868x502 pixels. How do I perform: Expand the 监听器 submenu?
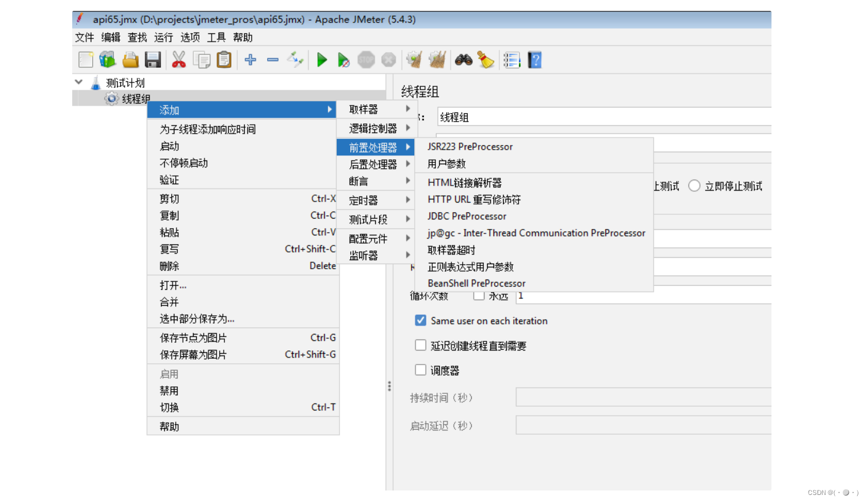[x=377, y=255]
